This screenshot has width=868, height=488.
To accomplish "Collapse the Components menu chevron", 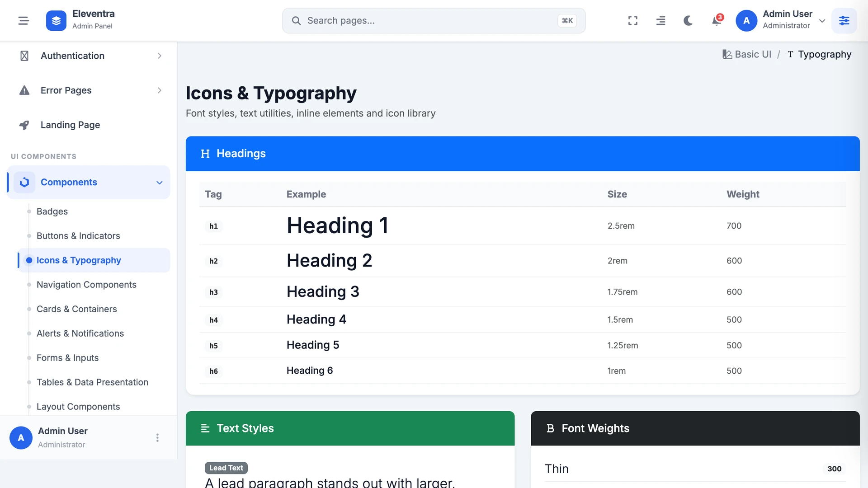I will [160, 183].
